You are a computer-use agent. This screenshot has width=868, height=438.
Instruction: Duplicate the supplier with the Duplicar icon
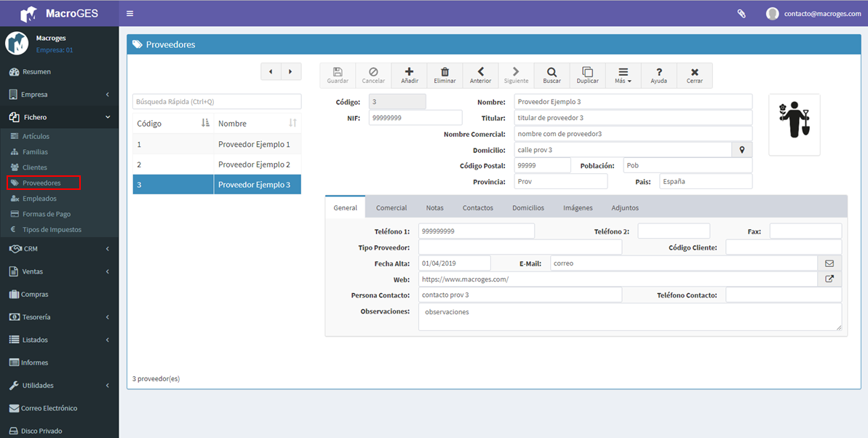pyautogui.click(x=587, y=76)
